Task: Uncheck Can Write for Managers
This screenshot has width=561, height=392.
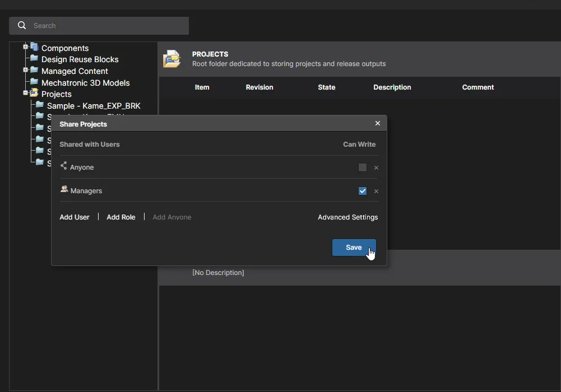Action: coord(363,191)
